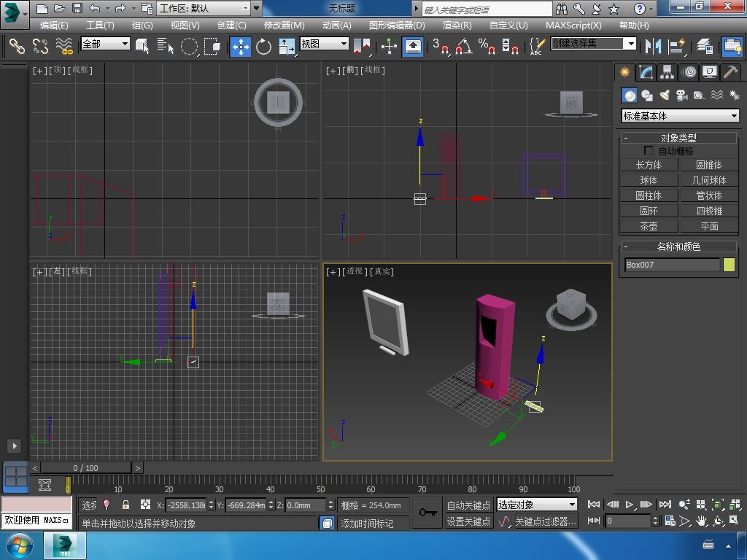Click the yellow-green object color swatch
747x560 pixels.
click(729, 265)
